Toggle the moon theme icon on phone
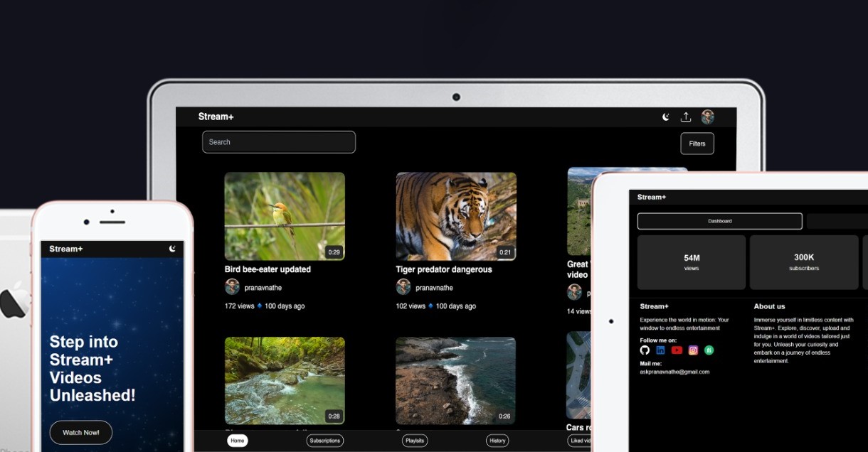This screenshot has width=868, height=452. (172, 249)
